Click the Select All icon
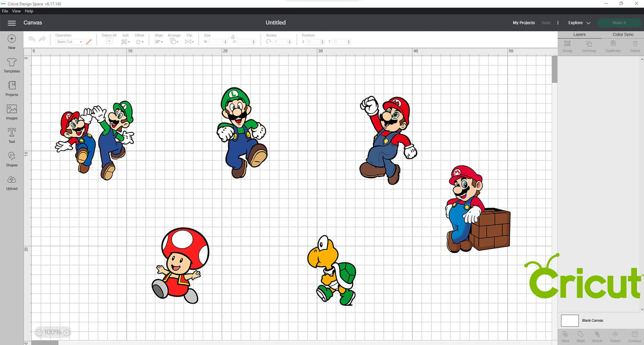Viewport: 644px width, 345px height. (x=109, y=41)
